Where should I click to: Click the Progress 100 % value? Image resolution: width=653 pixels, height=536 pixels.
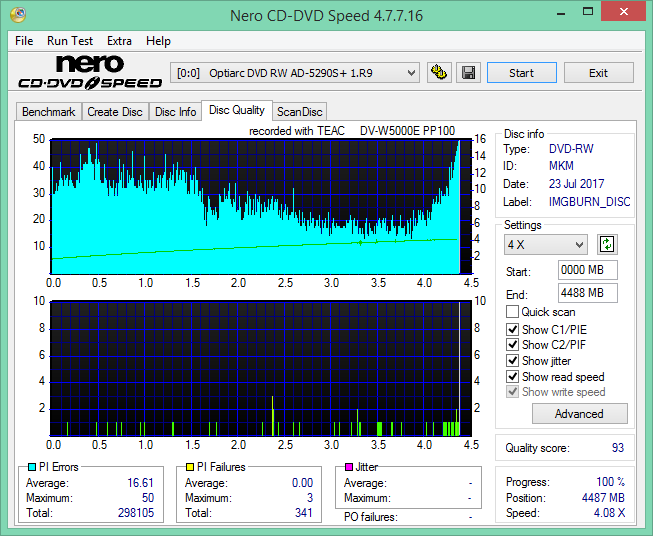610,482
